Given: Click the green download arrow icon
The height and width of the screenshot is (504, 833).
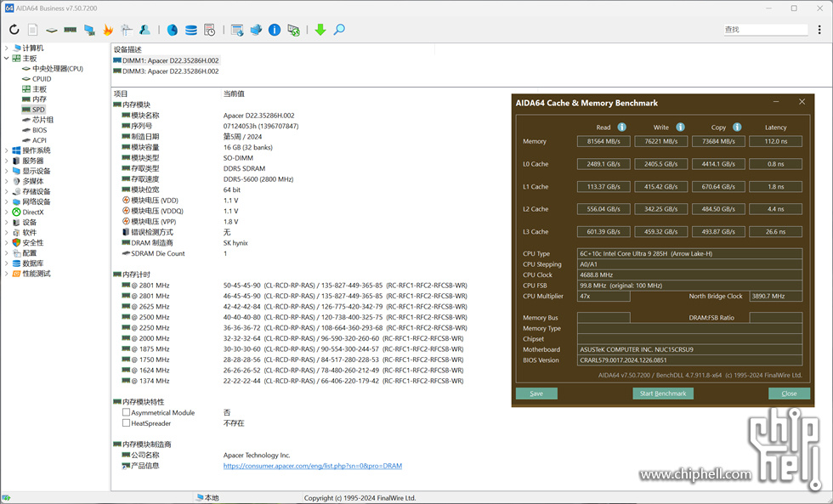Looking at the screenshot, I should 320,30.
